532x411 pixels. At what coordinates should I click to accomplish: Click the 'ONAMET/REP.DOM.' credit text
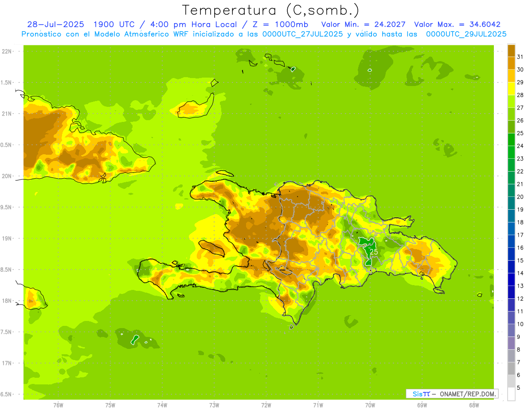pos(468,394)
